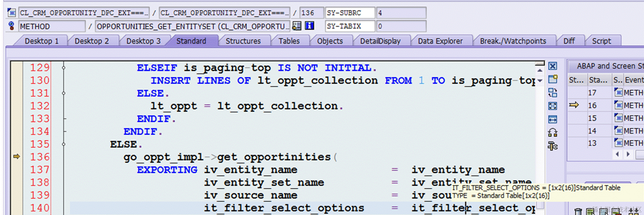644x215 pixels.
Task: Open the Data Explorer tab
Action: [x=440, y=41]
